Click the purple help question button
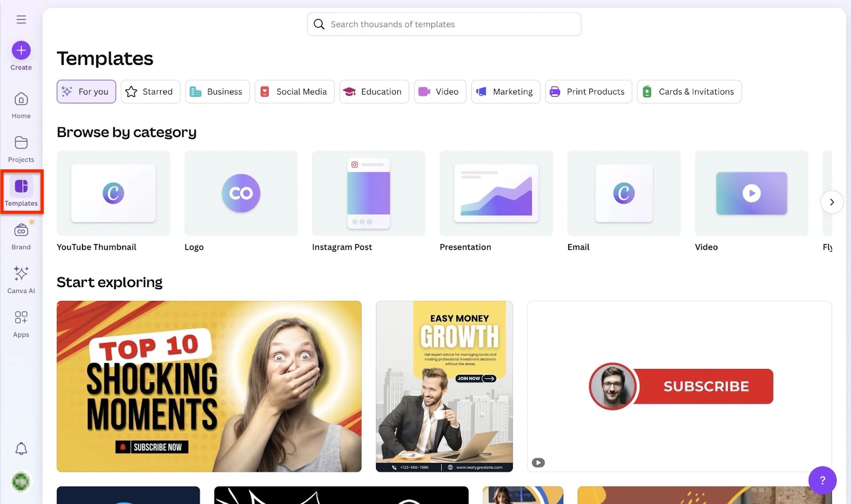Image resolution: width=851 pixels, height=504 pixels. (822, 480)
